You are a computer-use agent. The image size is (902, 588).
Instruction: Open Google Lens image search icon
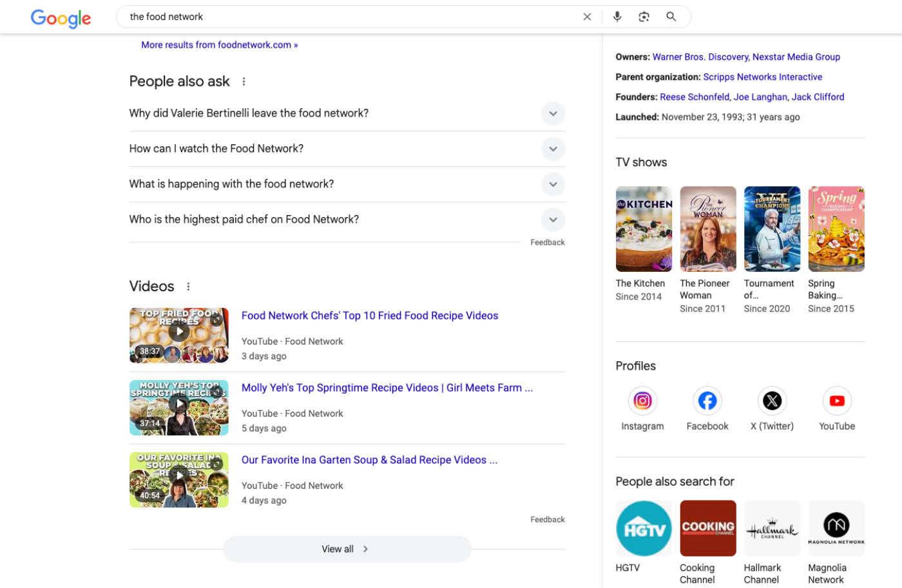coord(644,16)
